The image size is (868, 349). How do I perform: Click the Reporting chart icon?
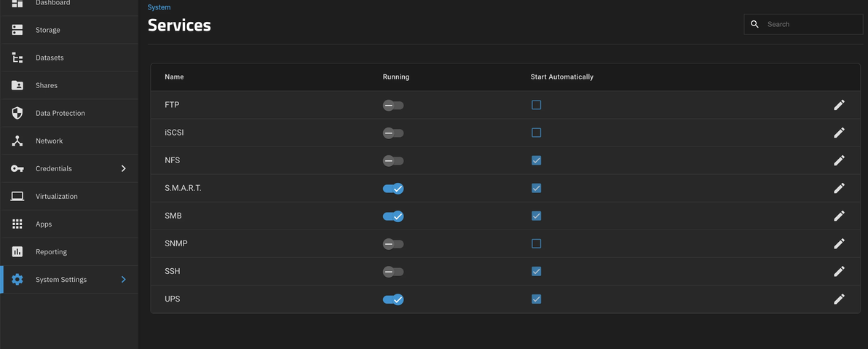tap(17, 251)
